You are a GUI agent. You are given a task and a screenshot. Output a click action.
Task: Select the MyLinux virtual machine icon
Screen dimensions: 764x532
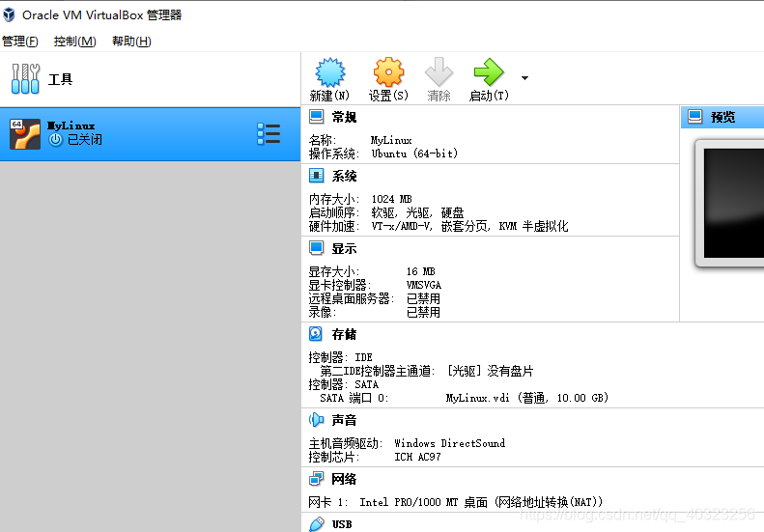[x=25, y=134]
